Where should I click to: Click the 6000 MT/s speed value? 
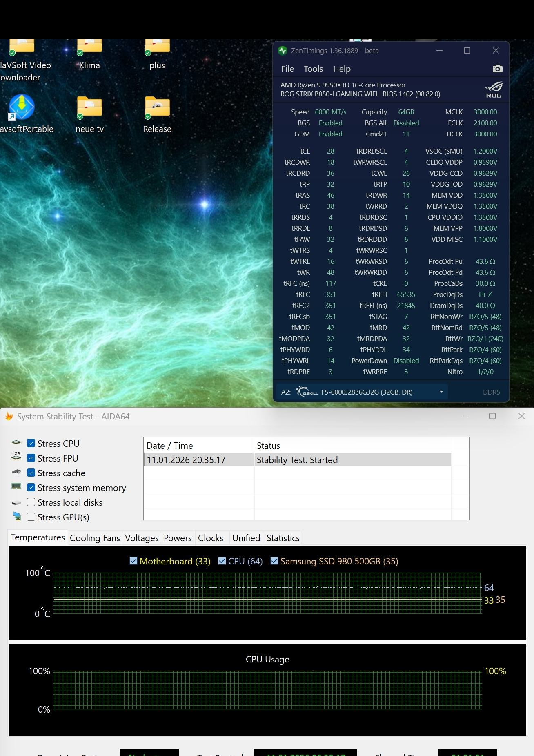click(331, 112)
